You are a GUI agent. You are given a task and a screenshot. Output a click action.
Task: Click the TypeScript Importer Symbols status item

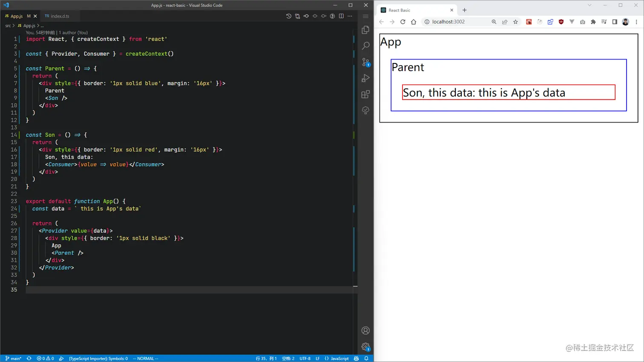98,359
